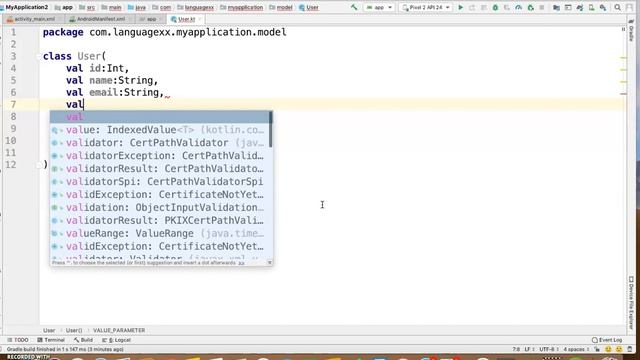Click the smiley feedback icon in status bar

click(608, 349)
